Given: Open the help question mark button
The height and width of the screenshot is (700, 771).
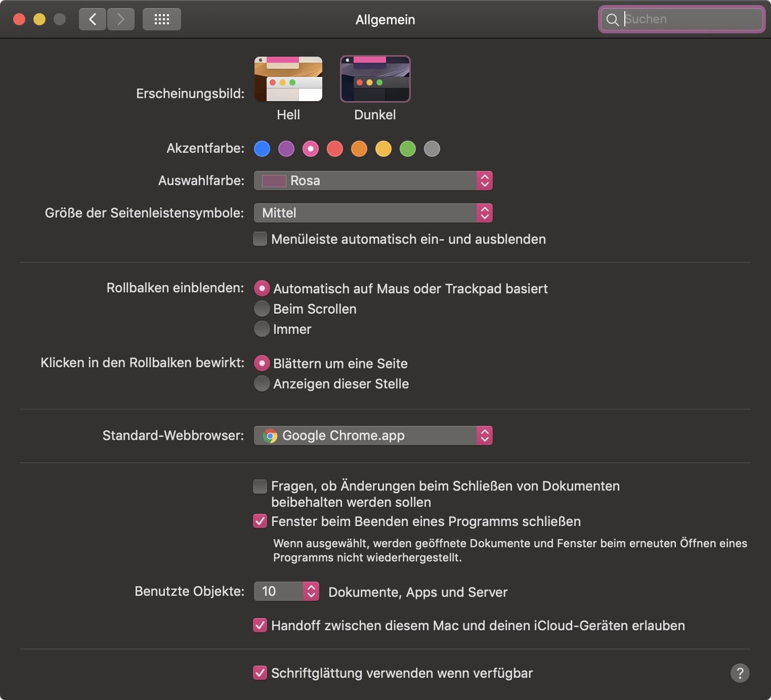Looking at the screenshot, I should click(x=740, y=673).
